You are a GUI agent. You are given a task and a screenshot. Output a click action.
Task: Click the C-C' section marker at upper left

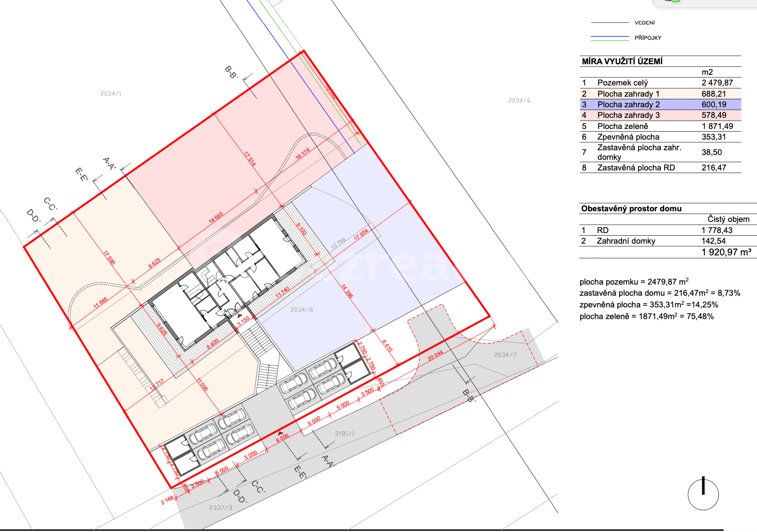pos(50,204)
